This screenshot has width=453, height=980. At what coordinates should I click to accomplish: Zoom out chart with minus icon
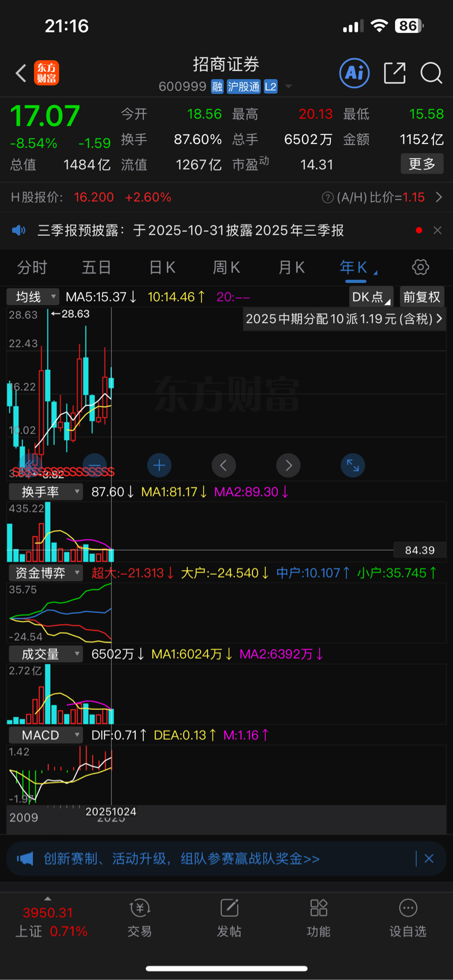click(x=95, y=465)
